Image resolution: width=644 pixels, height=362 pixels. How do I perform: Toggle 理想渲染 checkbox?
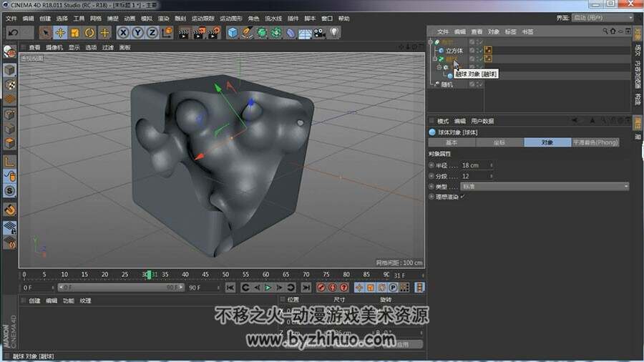point(463,197)
